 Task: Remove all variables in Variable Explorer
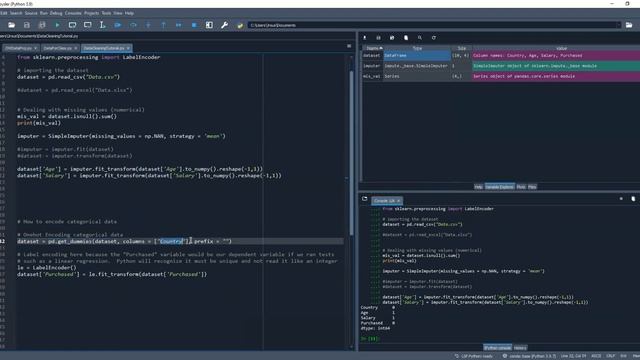coord(406,38)
